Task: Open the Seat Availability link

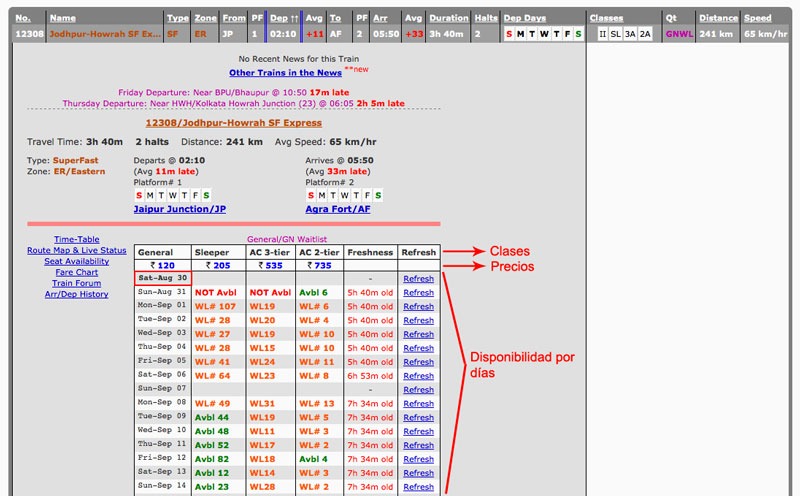Action: (77, 261)
